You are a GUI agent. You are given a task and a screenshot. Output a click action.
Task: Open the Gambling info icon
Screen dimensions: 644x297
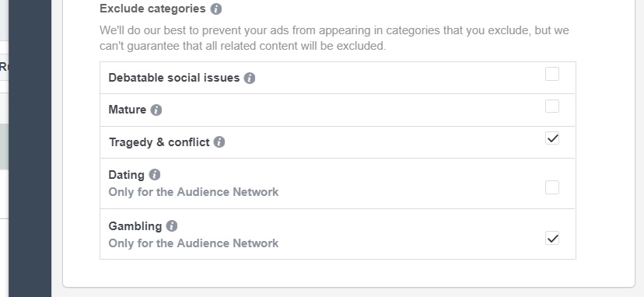pos(172,226)
